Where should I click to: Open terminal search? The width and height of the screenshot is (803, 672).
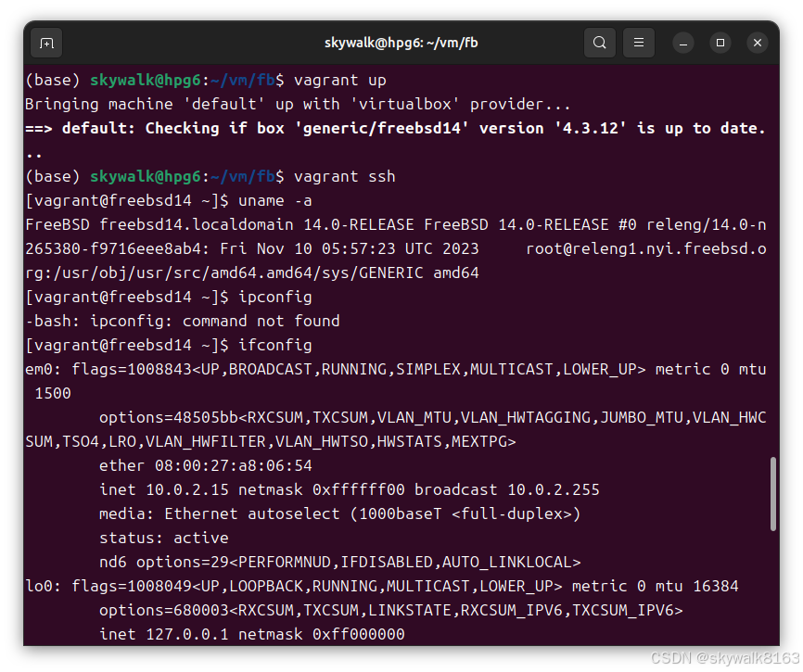(600, 43)
